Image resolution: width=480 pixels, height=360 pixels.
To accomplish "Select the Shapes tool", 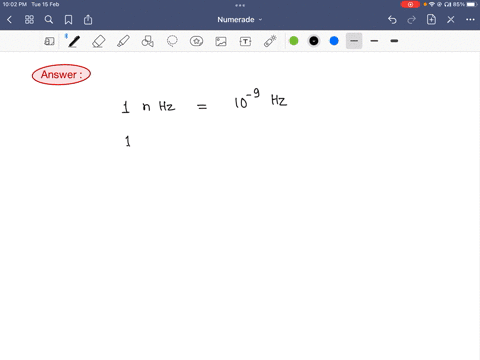I will click(147, 41).
